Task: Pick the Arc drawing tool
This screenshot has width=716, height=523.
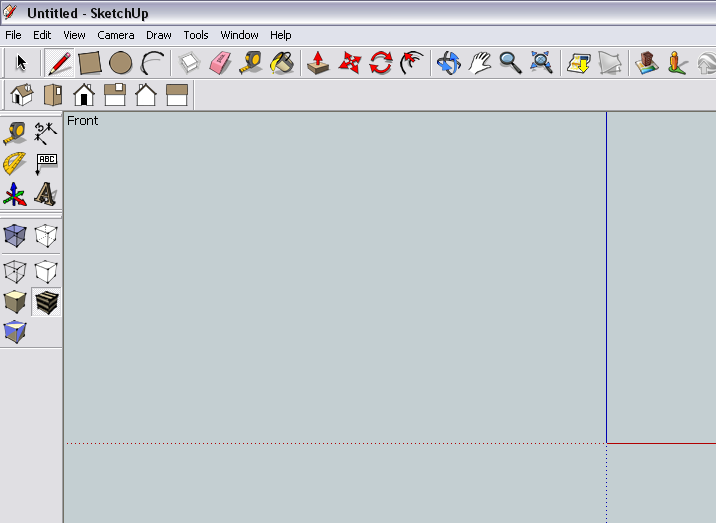Action: pyautogui.click(x=152, y=63)
